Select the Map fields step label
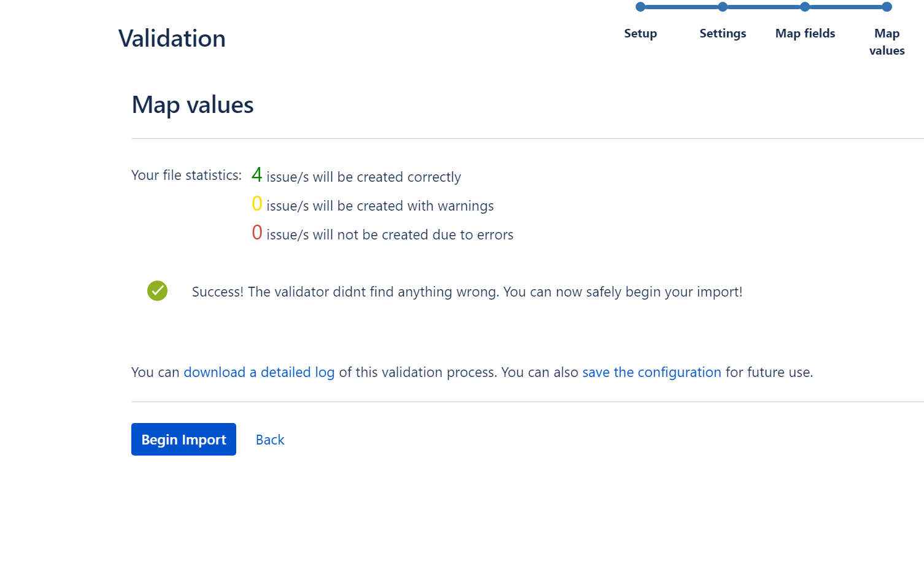924x563 pixels. click(x=805, y=33)
